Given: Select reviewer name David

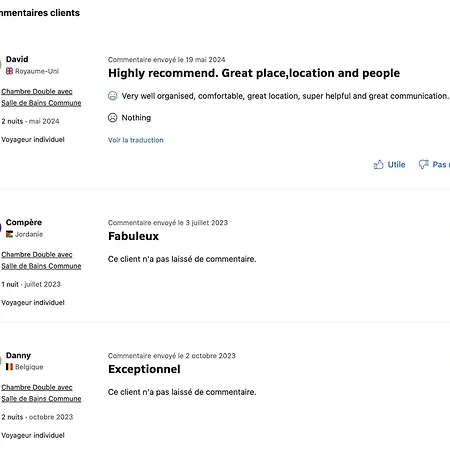Looking at the screenshot, I should 17,59.
